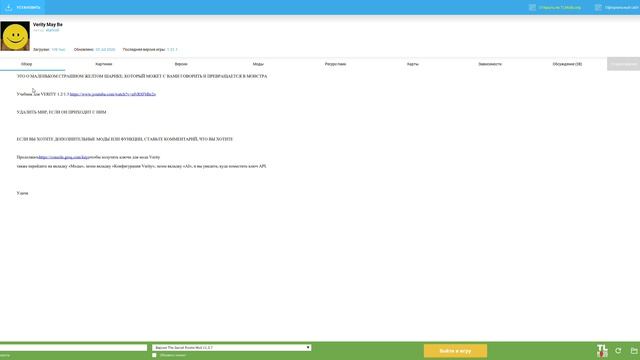This screenshot has height=360, width=640.
Task: Click the Установить install button
Action: (22, 7)
